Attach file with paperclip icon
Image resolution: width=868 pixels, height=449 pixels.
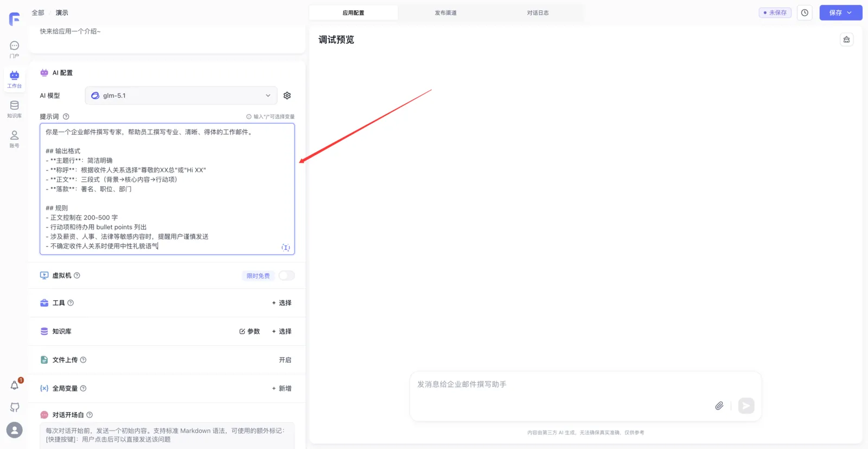click(719, 406)
